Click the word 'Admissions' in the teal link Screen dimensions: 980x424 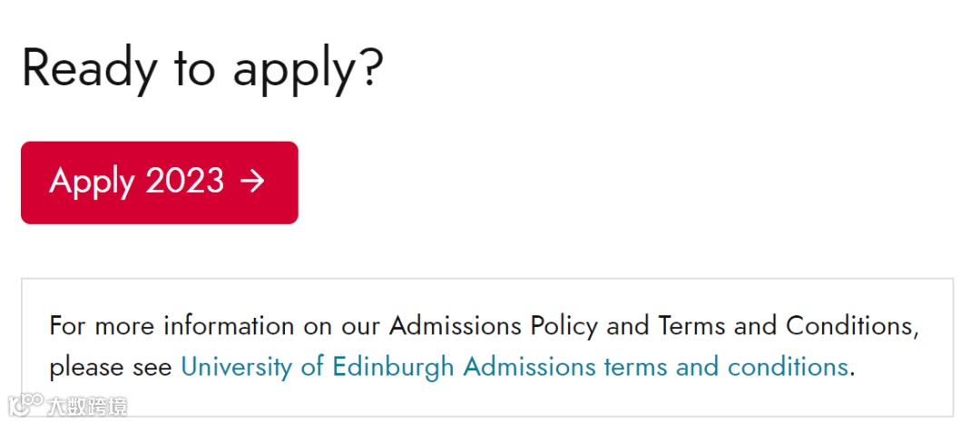(528, 367)
